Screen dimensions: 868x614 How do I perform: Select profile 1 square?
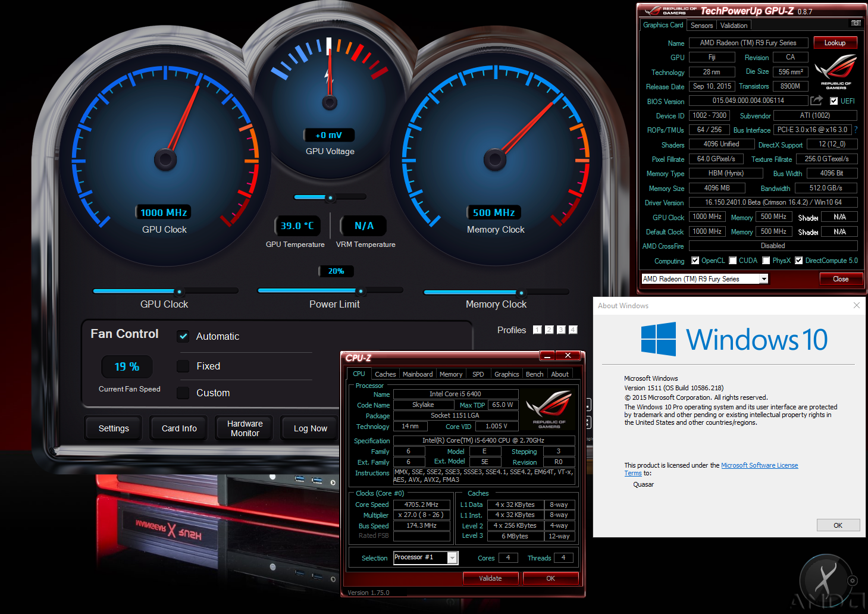[x=537, y=330]
